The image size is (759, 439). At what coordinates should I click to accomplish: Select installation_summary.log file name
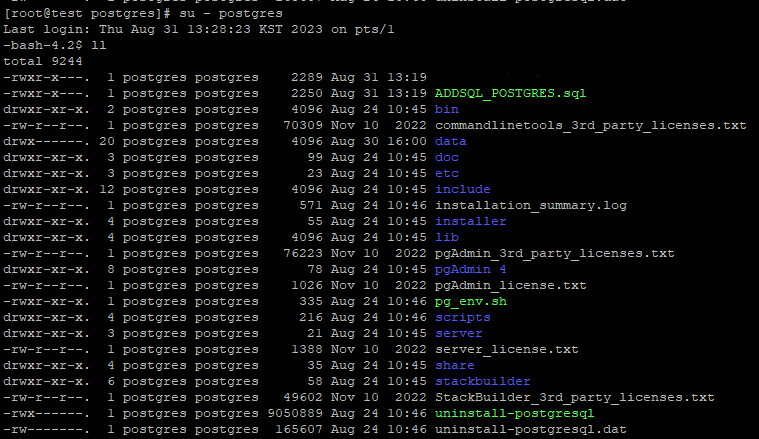point(531,205)
